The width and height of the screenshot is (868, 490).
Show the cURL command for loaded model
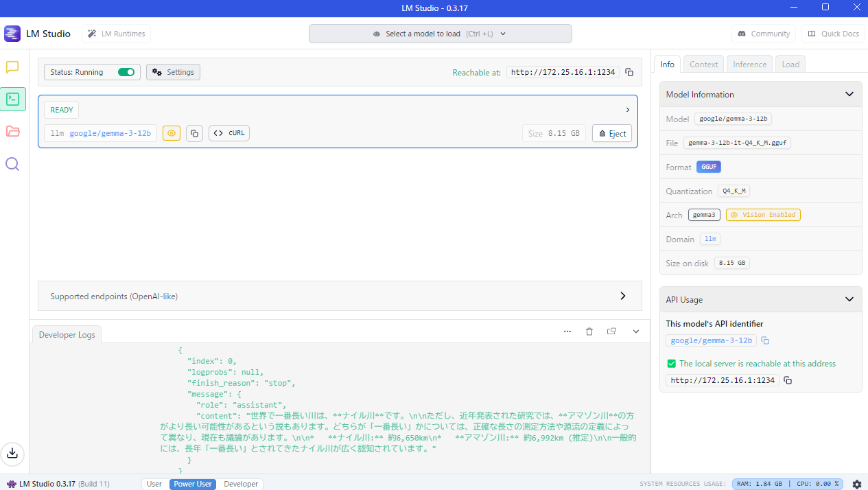(x=229, y=133)
